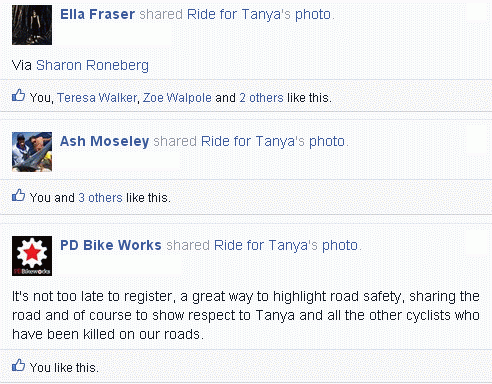
Task: Click the thumbs-up icon under Ella Fraser's post
Action: 18,95
